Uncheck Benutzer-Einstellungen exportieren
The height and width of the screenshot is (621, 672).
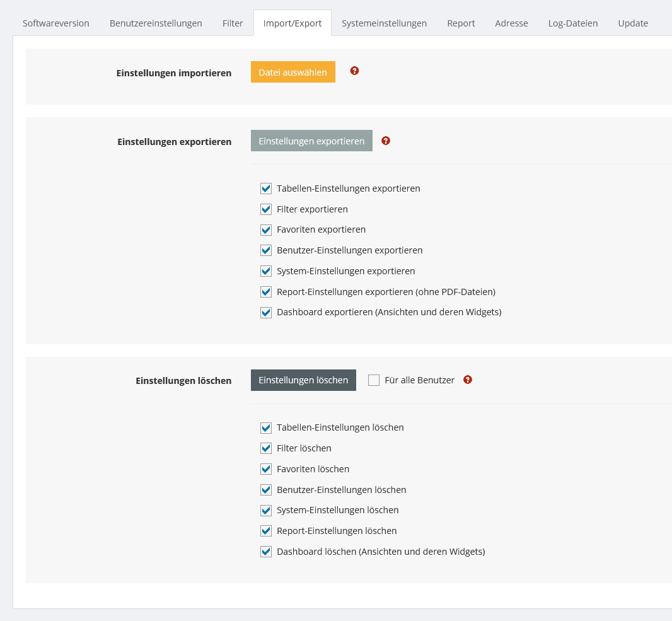click(x=266, y=250)
